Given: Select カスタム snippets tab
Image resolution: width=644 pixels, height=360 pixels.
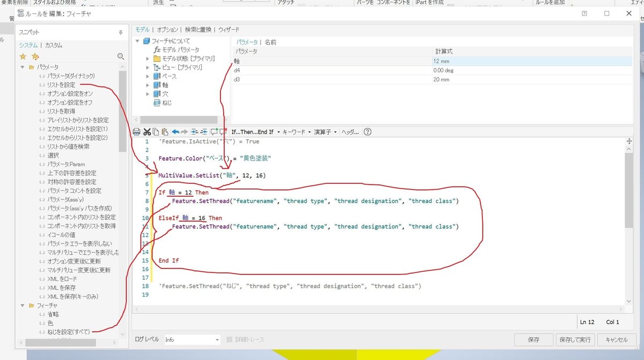Looking at the screenshot, I should pos(53,45).
